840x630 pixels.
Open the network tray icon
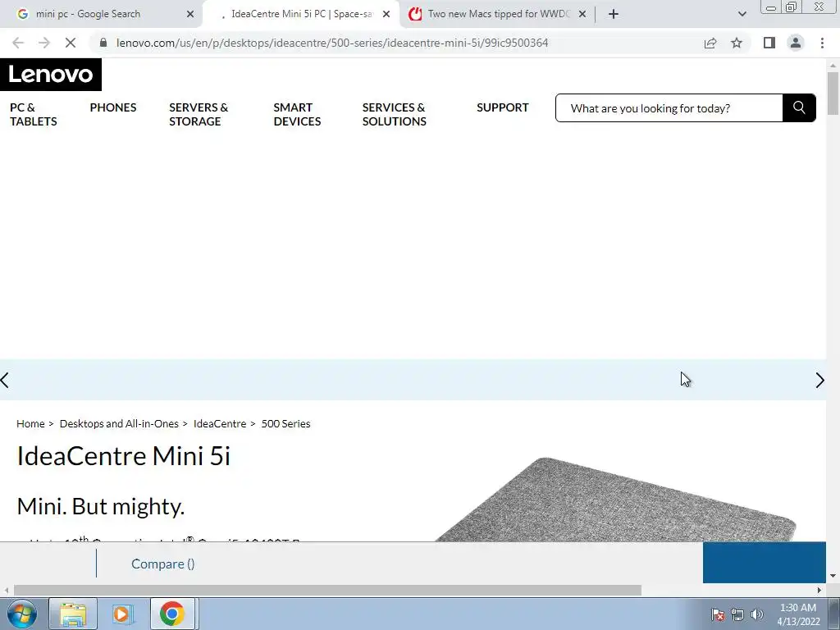[x=737, y=614]
